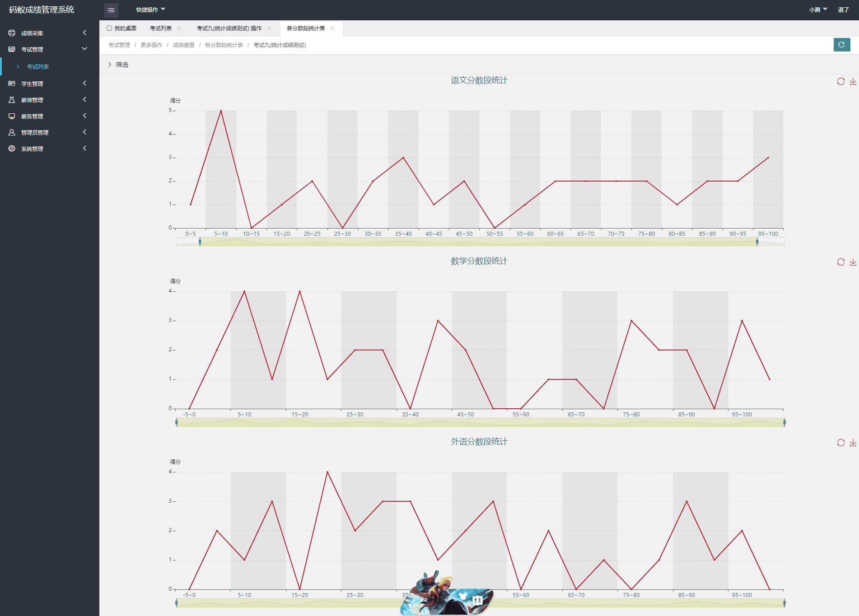Close the 考试列表 tab
859x616 pixels.
(179, 28)
